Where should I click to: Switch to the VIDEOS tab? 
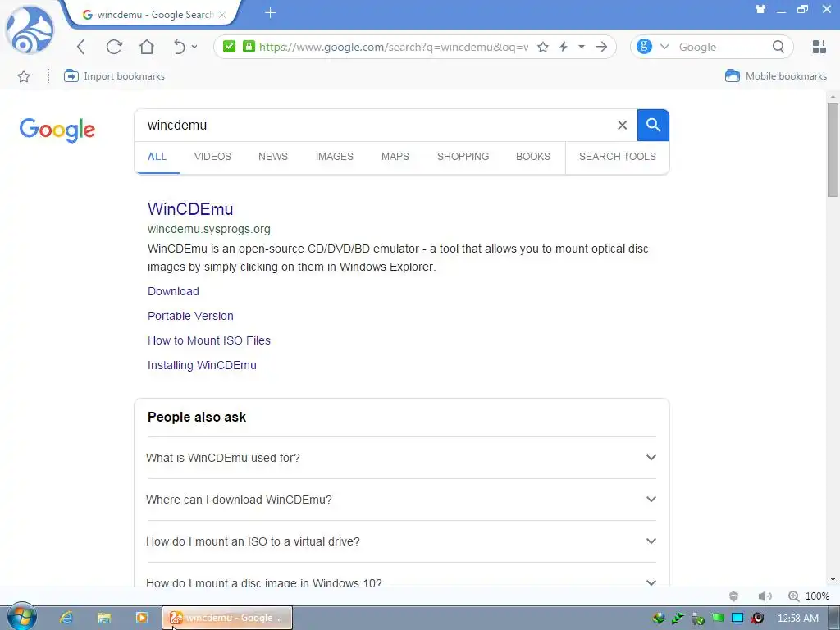[212, 157]
